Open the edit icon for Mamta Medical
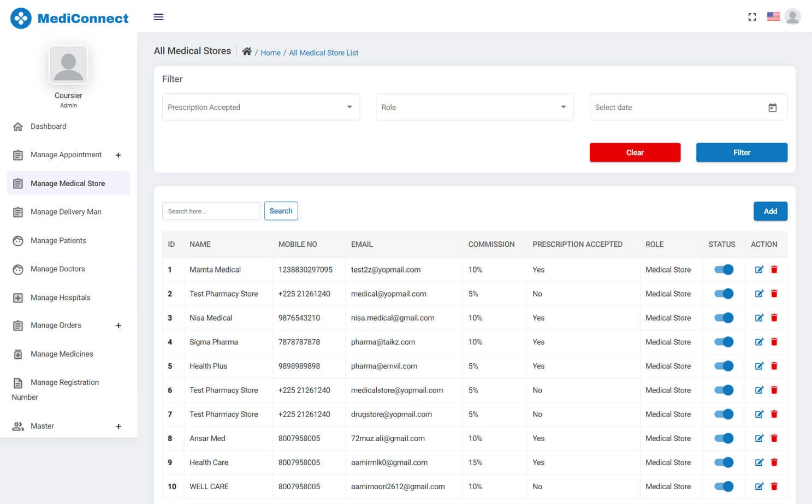This screenshot has width=812, height=504. (759, 269)
